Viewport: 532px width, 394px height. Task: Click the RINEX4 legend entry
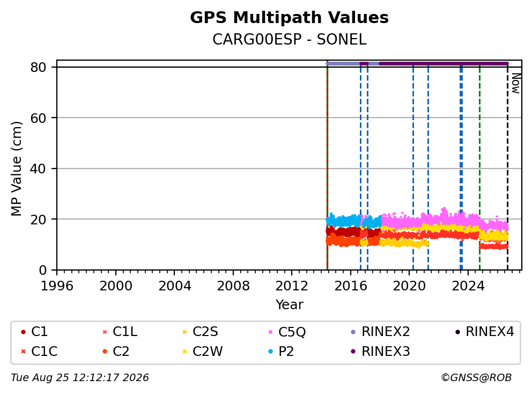(484, 332)
